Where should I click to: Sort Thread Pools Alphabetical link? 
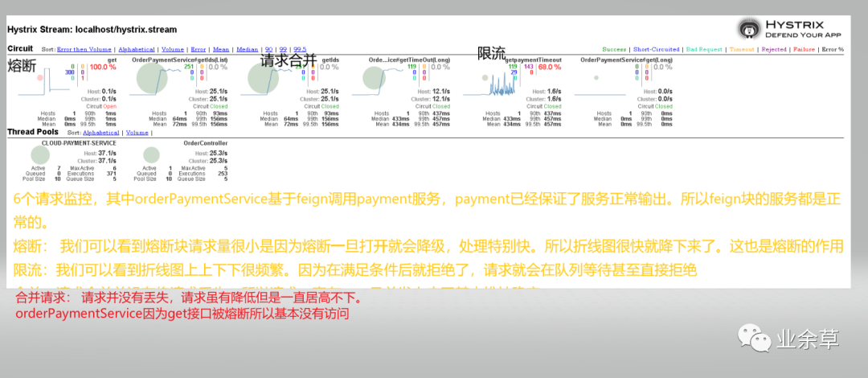click(x=100, y=133)
